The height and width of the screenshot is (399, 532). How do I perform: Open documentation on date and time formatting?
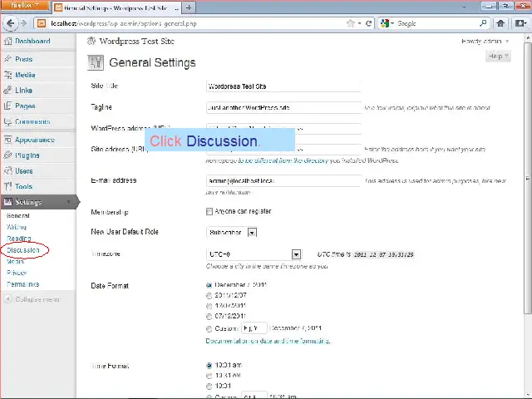tap(268, 341)
